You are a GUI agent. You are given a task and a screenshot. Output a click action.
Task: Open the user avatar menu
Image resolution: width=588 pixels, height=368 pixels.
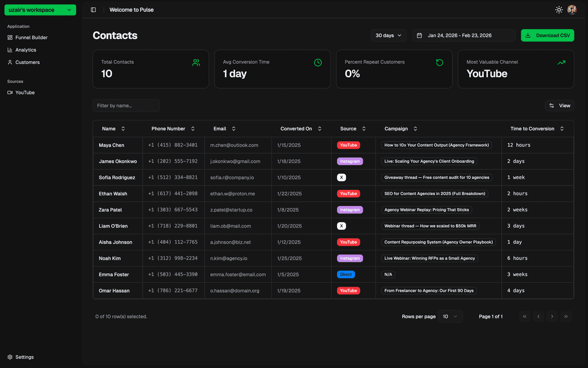coord(572,10)
